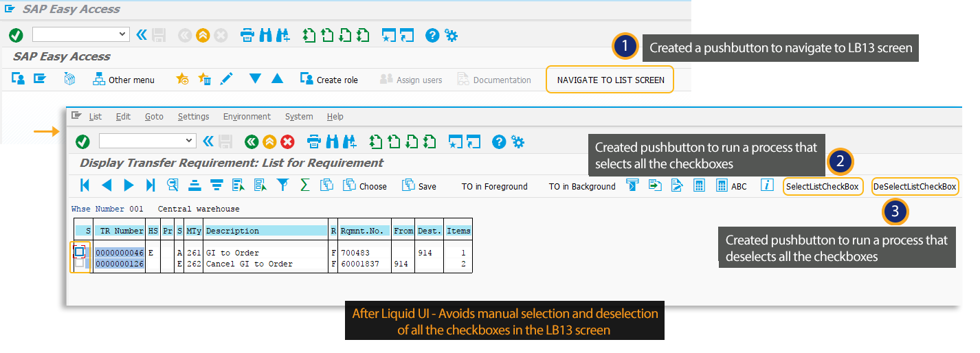Click Create role button
The image size is (980, 353).
(x=329, y=80)
